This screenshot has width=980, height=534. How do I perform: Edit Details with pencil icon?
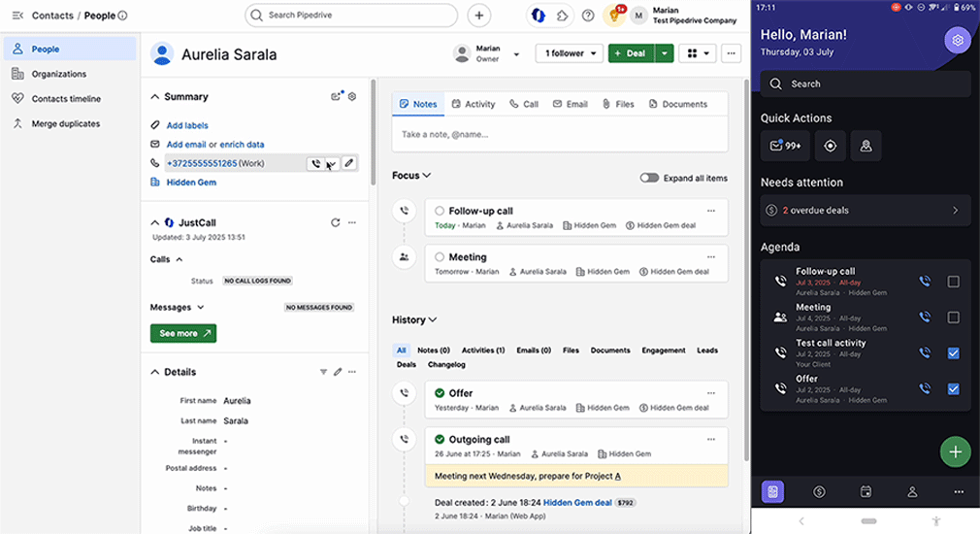pos(338,372)
